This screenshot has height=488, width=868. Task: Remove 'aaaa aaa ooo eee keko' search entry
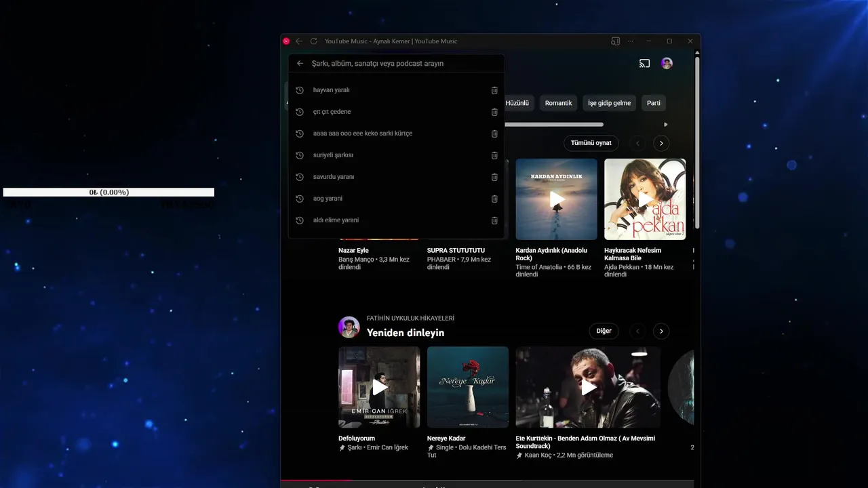tap(494, 134)
